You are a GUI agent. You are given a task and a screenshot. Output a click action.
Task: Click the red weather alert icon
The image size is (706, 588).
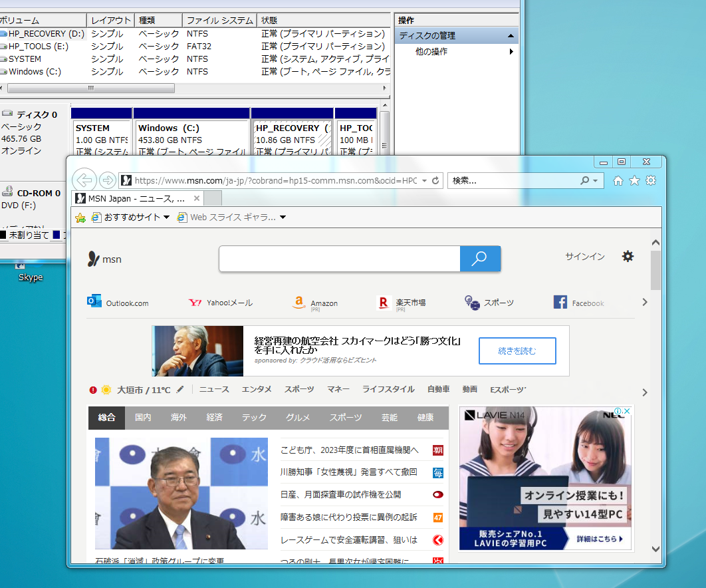coord(93,390)
